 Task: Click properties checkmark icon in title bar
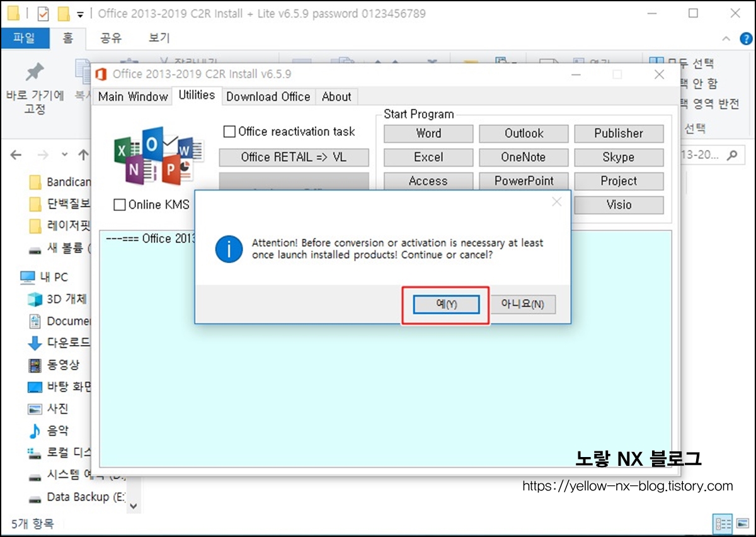pos(43,13)
